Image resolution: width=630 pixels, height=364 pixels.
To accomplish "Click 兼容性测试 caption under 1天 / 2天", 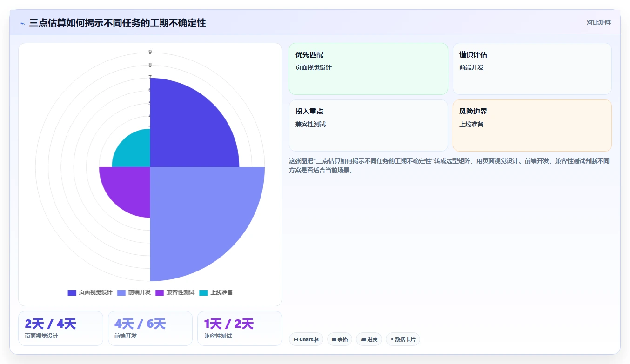I will (x=218, y=336).
